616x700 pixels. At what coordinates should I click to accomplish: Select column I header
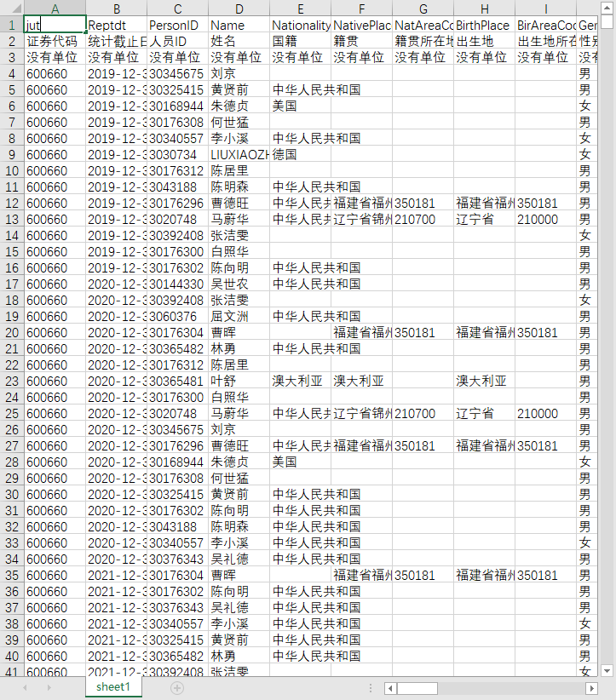pos(545,9)
